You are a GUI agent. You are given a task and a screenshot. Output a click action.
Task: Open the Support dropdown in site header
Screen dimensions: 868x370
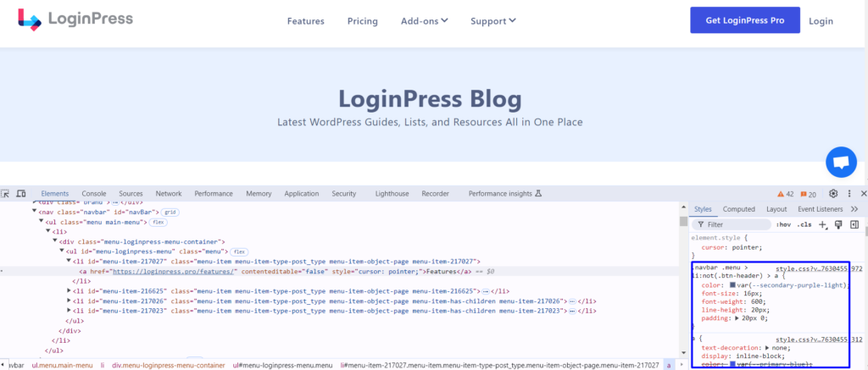tap(493, 21)
